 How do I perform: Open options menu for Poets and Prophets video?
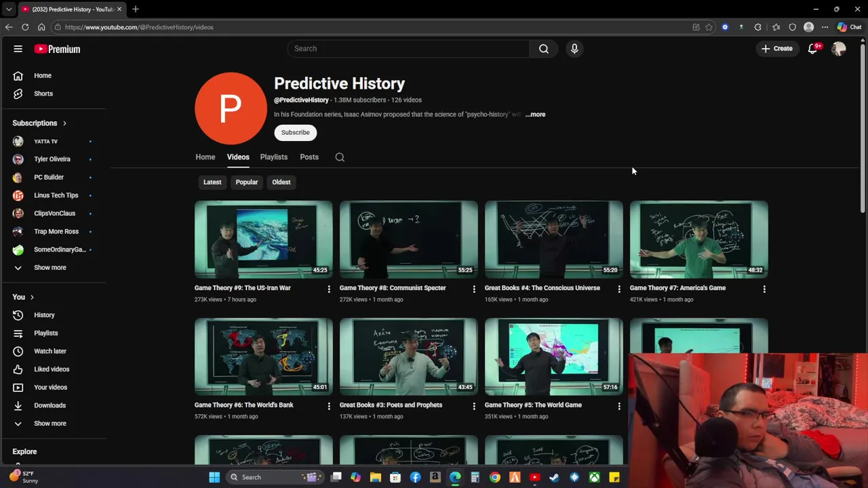coord(474,407)
